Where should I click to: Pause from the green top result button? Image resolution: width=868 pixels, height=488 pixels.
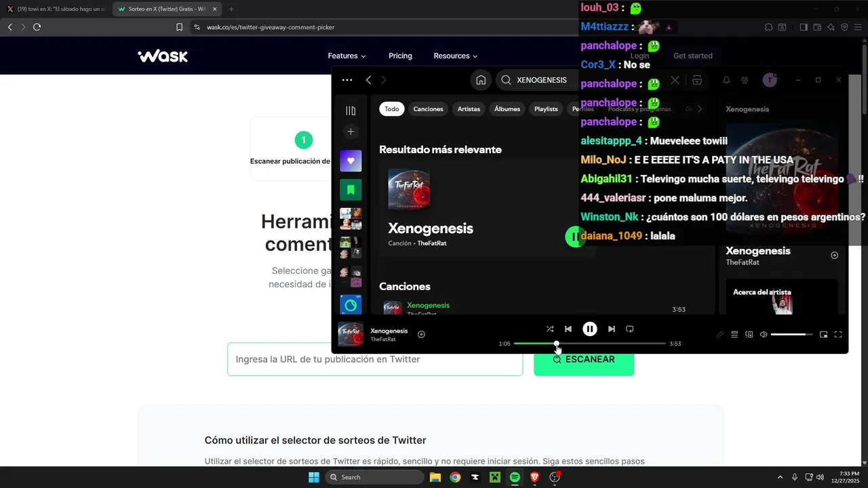coord(574,237)
